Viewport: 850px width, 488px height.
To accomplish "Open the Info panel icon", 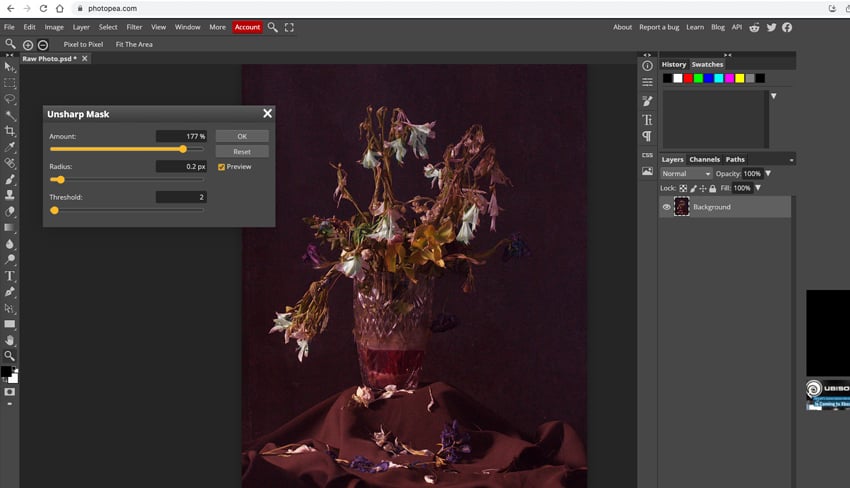I will 647,65.
